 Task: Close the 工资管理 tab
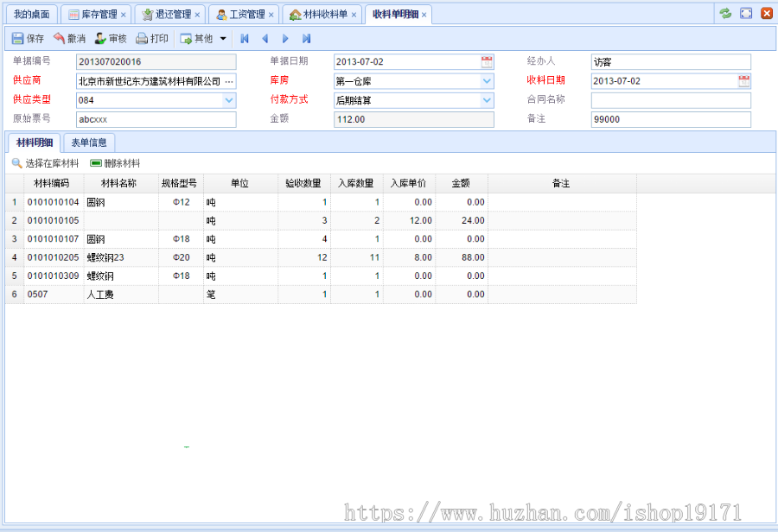tap(271, 15)
